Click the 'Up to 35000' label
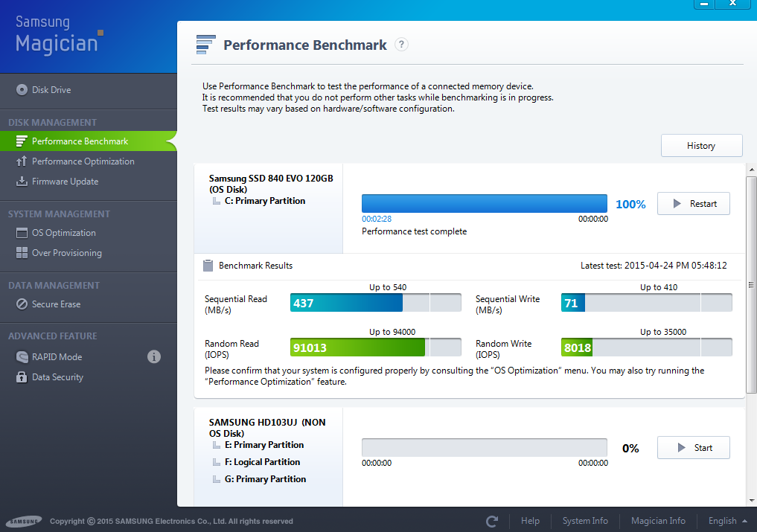The width and height of the screenshot is (757, 532). coord(663,332)
